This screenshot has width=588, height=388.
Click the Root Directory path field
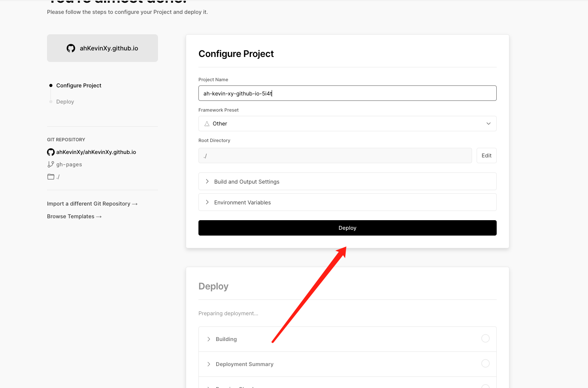coord(334,156)
